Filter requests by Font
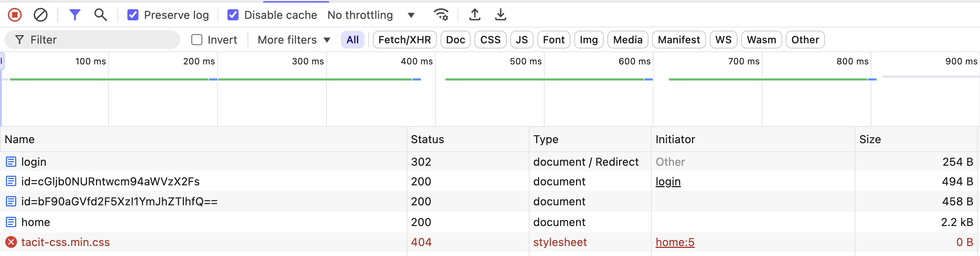 tap(554, 40)
